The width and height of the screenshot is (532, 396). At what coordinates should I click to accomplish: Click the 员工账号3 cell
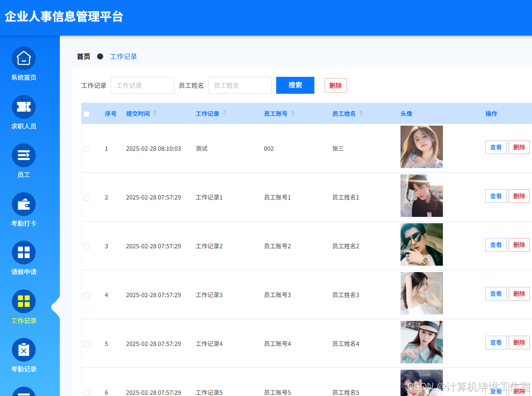coord(277,295)
